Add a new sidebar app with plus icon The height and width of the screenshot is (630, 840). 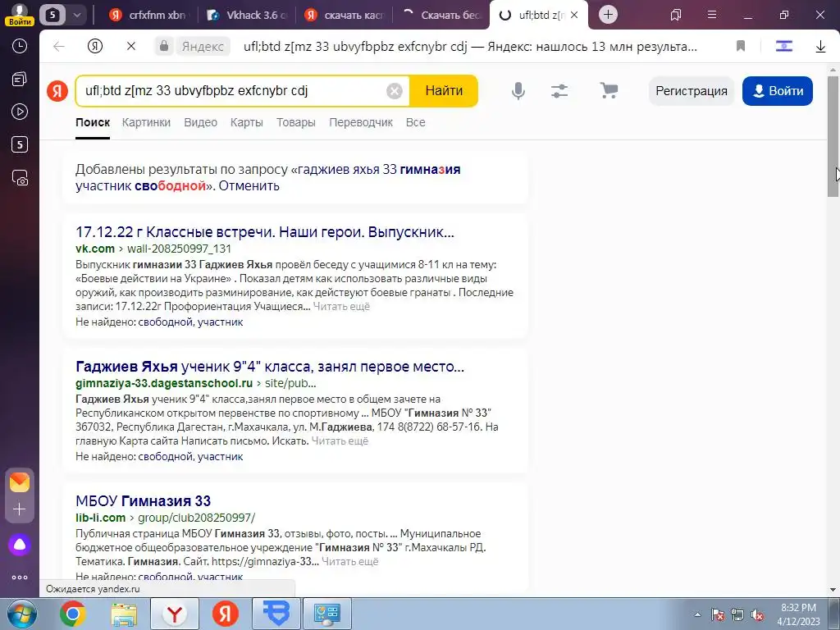tap(20, 509)
